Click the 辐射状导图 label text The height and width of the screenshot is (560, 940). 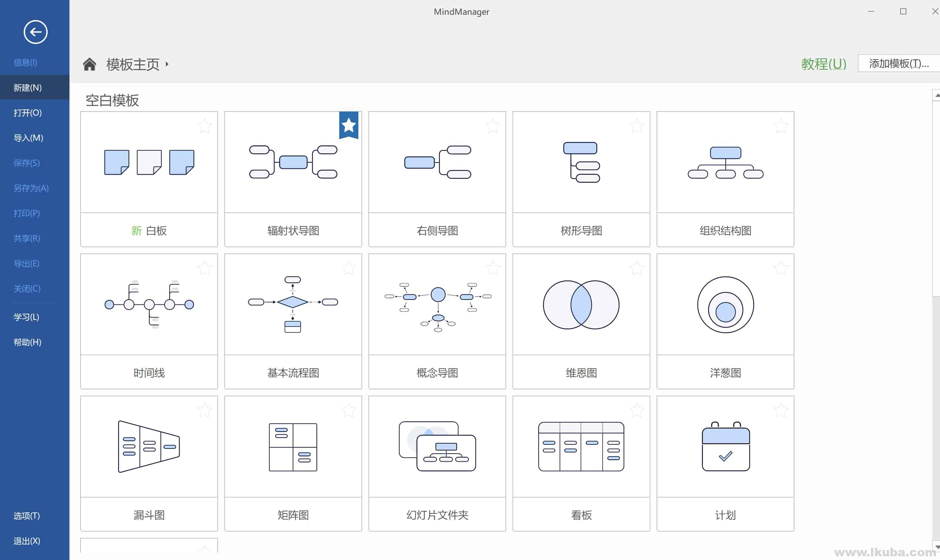293,230
